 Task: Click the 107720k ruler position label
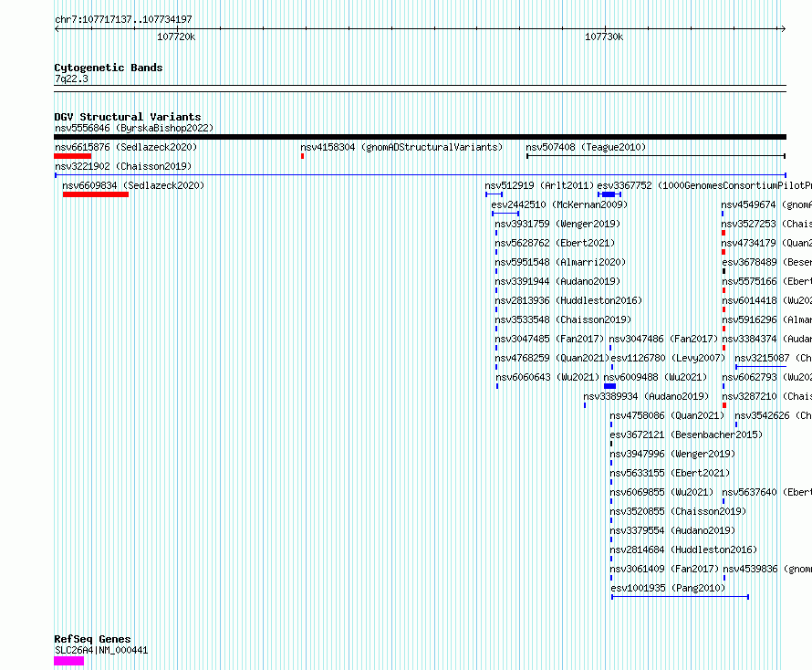[176, 37]
